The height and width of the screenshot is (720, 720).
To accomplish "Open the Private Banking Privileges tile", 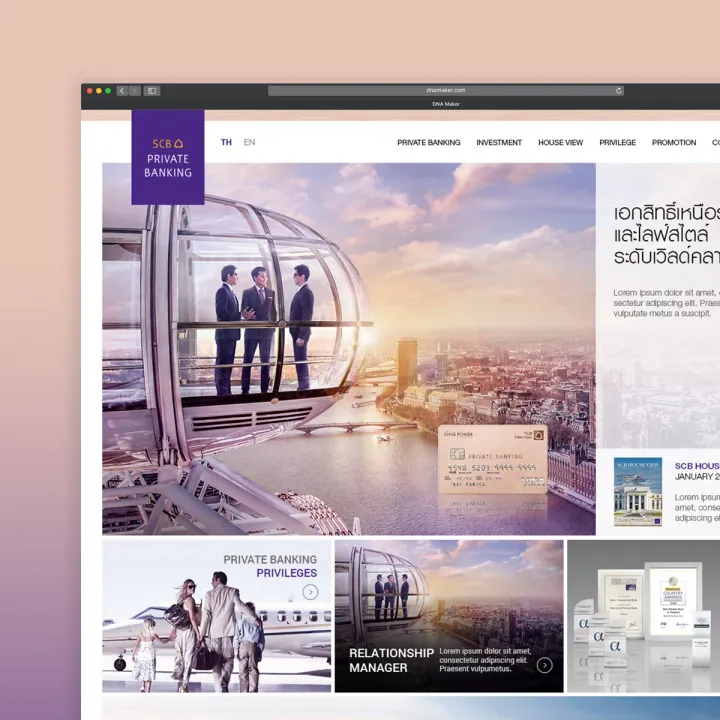I will 216,616.
